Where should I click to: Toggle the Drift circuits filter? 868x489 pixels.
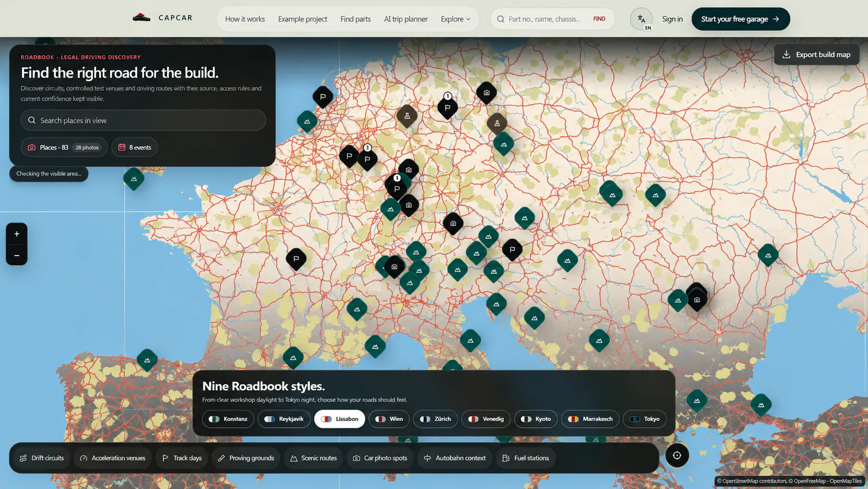[42, 458]
